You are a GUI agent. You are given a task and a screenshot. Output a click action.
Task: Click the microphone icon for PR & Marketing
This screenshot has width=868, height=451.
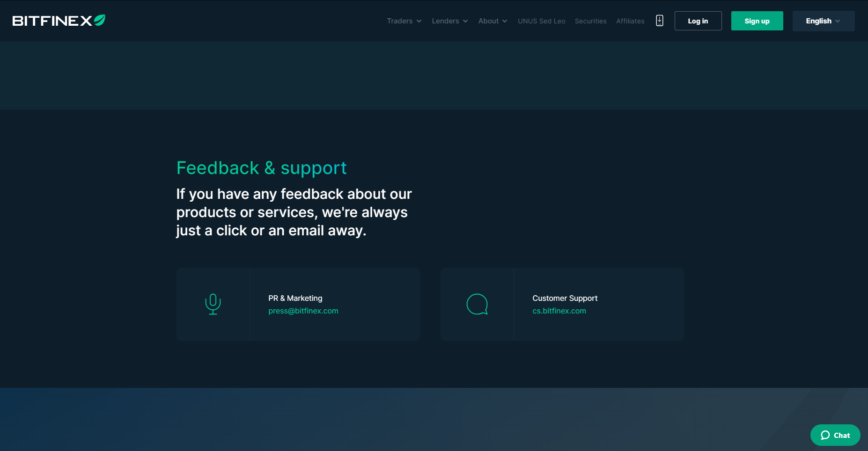(x=213, y=304)
